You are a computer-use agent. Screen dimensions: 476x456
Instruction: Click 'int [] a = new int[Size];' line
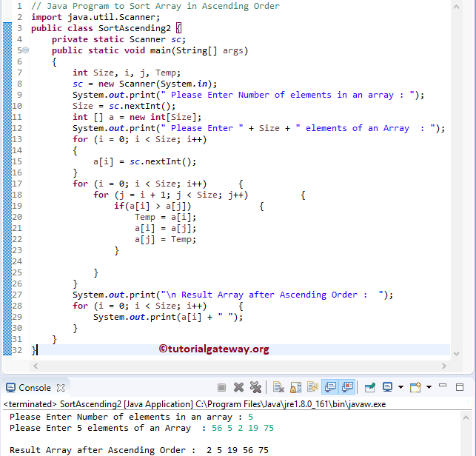click(137, 117)
